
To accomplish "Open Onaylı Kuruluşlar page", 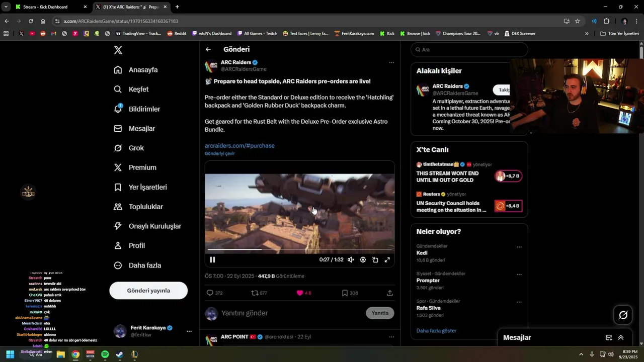I will pyautogui.click(x=147, y=226).
